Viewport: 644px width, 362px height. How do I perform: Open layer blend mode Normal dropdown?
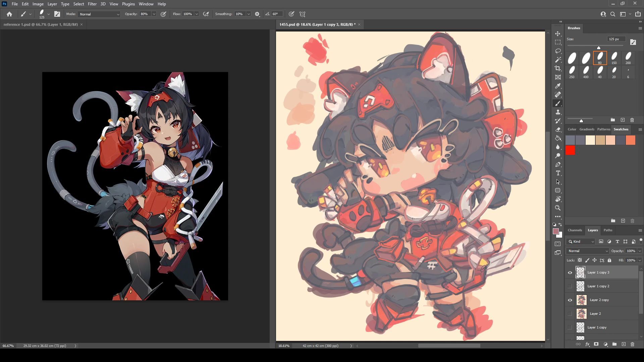point(588,251)
